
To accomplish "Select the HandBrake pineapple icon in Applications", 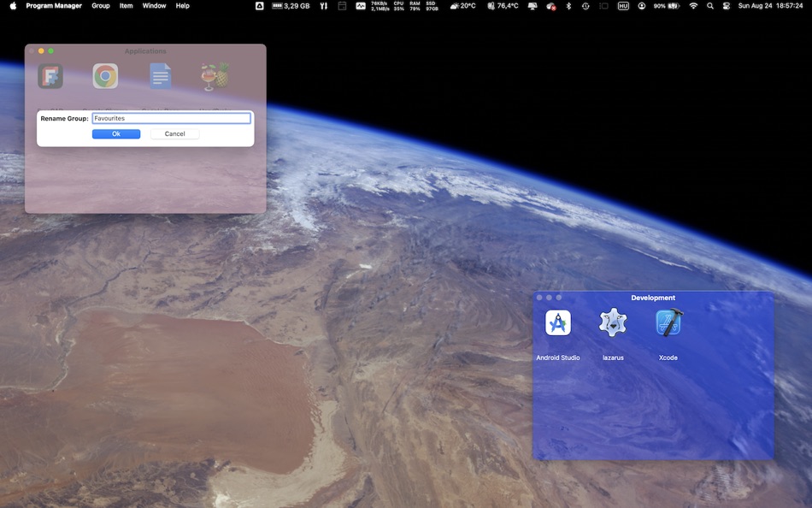I will click(215, 76).
